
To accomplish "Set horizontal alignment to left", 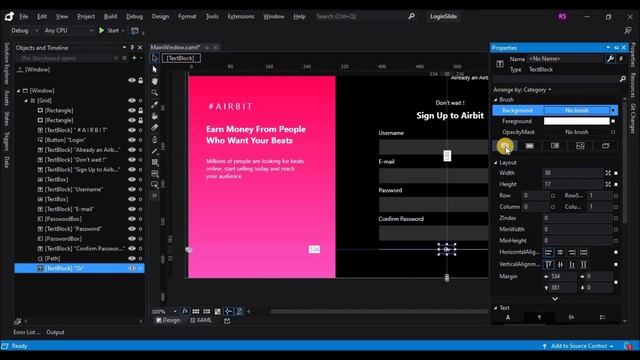I will 549,252.
